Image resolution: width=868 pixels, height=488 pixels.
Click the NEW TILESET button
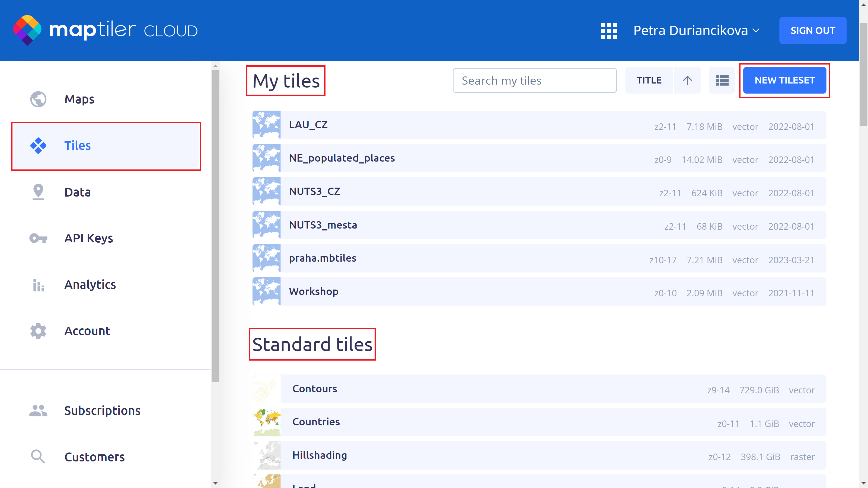[x=784, y=81]
